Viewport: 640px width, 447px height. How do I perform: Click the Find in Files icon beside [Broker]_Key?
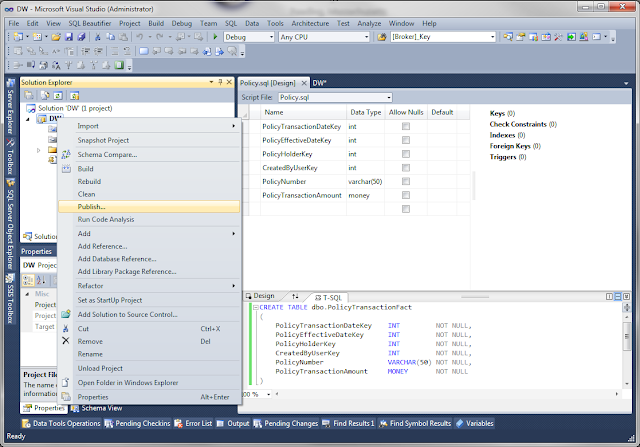381,37
